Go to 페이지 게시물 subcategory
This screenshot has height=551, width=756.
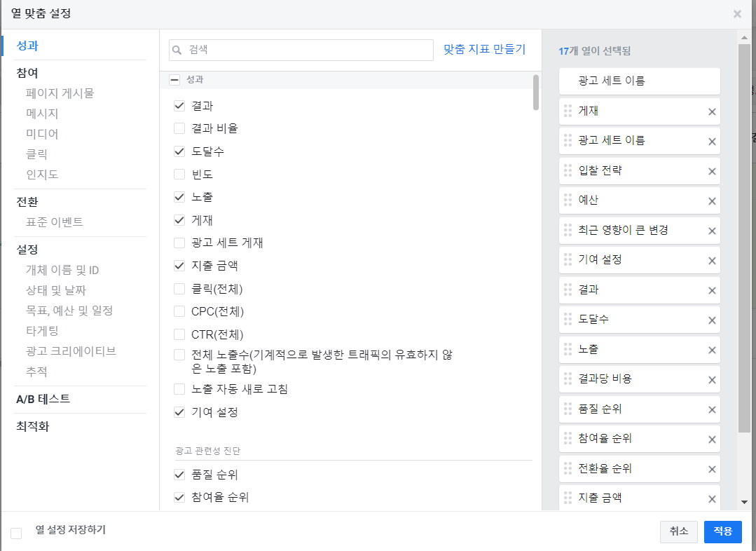(60, 93)
